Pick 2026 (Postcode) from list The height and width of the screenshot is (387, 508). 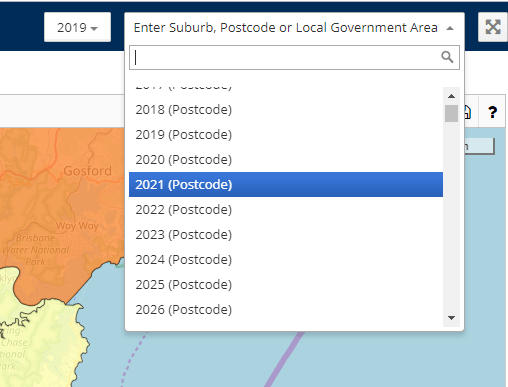point(286,310)
